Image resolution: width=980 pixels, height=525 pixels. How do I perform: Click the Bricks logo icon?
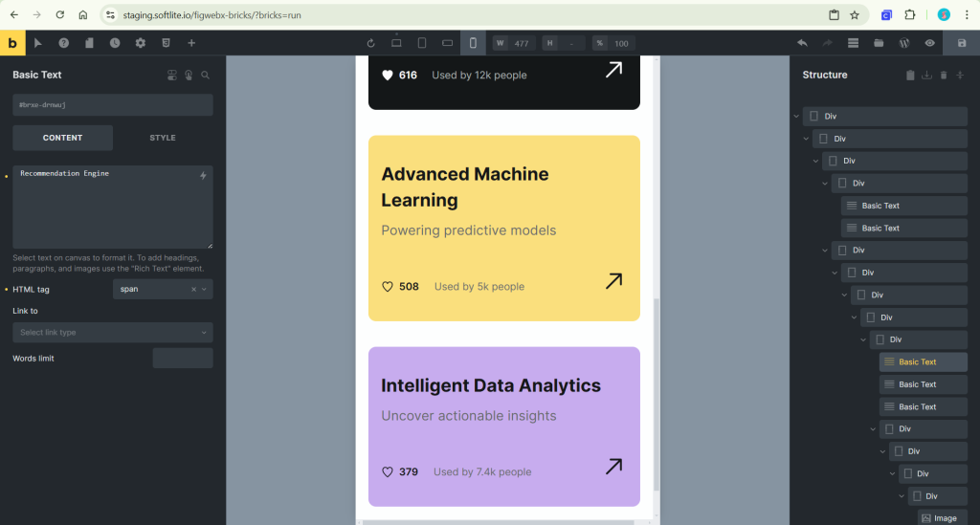[12, 43]
